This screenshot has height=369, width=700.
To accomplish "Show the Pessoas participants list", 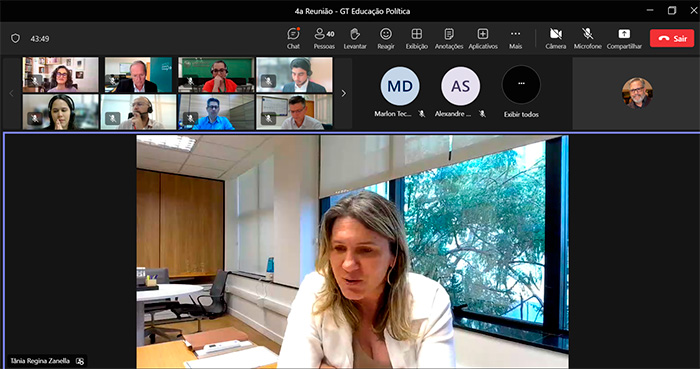I will tap(324, 38).
